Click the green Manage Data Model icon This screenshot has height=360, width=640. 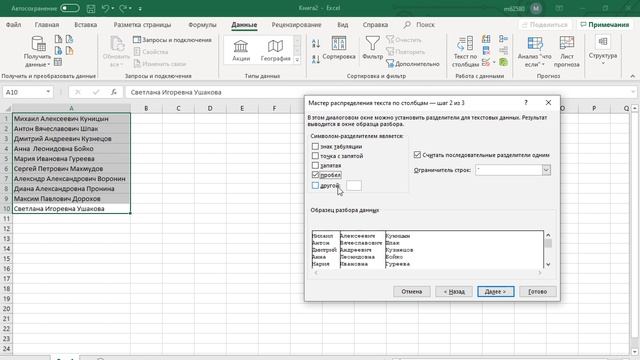tap(503, 62)
